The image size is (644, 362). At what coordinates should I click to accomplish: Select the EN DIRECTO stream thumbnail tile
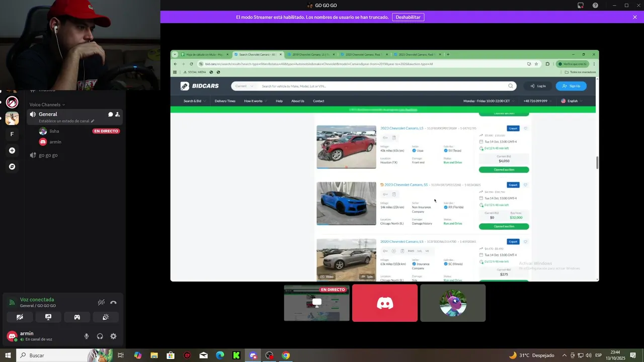(x=316, y=303)
